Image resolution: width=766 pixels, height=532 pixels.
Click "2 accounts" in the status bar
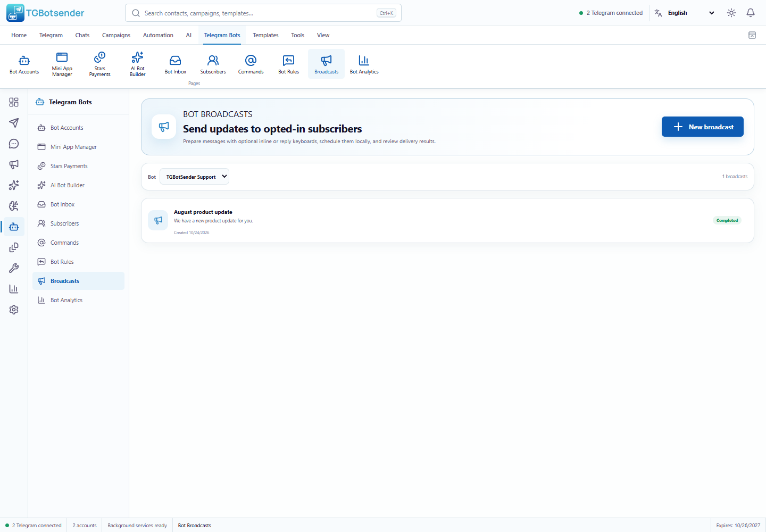click(85, 526)
